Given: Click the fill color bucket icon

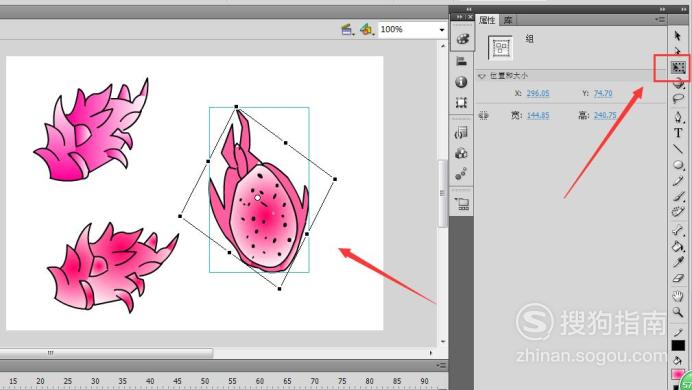Looking at the screenshot, I should click(677, 361).
